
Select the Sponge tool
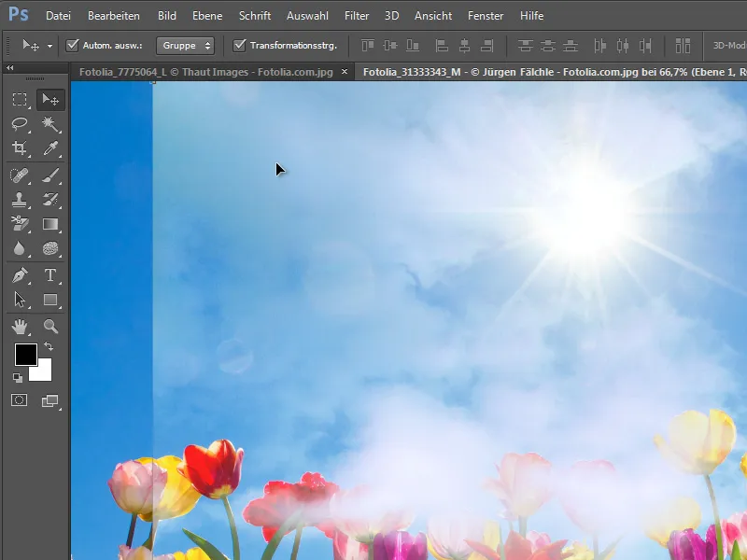coord(50,248)
